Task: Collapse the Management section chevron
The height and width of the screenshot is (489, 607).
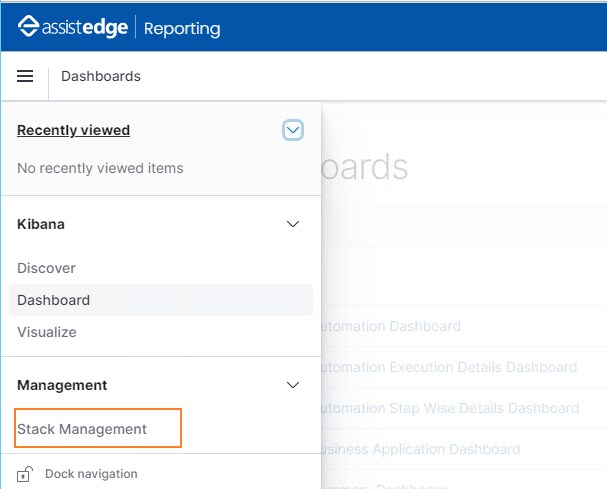Action: [x=293, y=385]
